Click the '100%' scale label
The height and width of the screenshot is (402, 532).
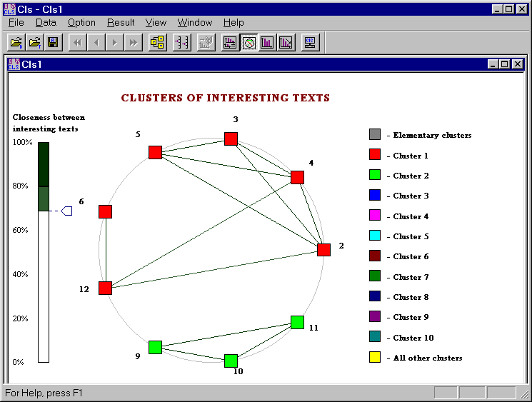[x=22, y=142]
